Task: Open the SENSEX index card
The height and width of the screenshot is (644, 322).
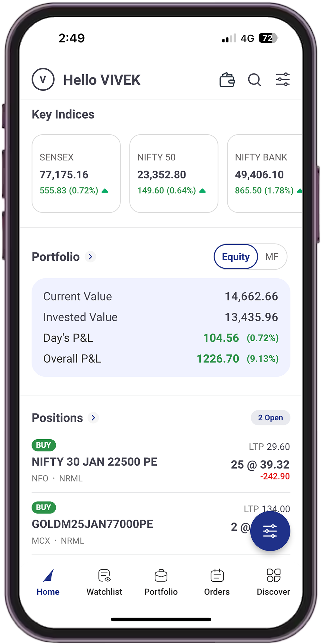Action: (76, 174)
